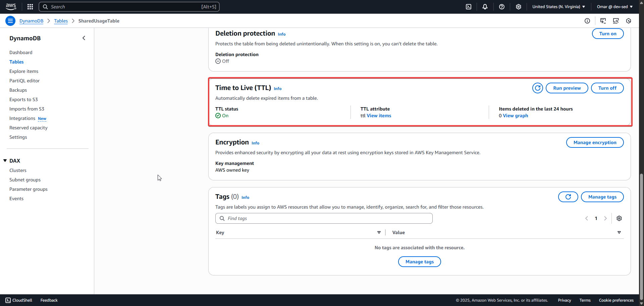Open DAX Subnet groups
Screen dimensions: 644x306
[x=25, y=180]
